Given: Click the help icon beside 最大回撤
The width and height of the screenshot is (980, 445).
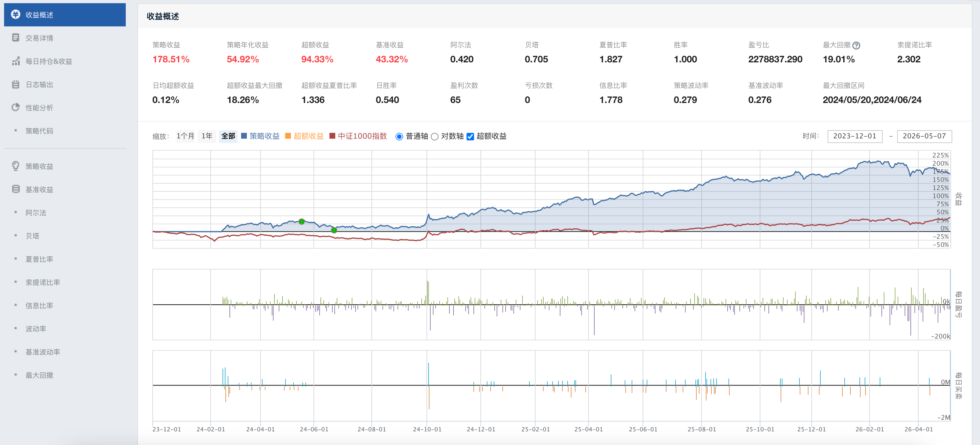Looking at the screenshot, I should point(856,45).
